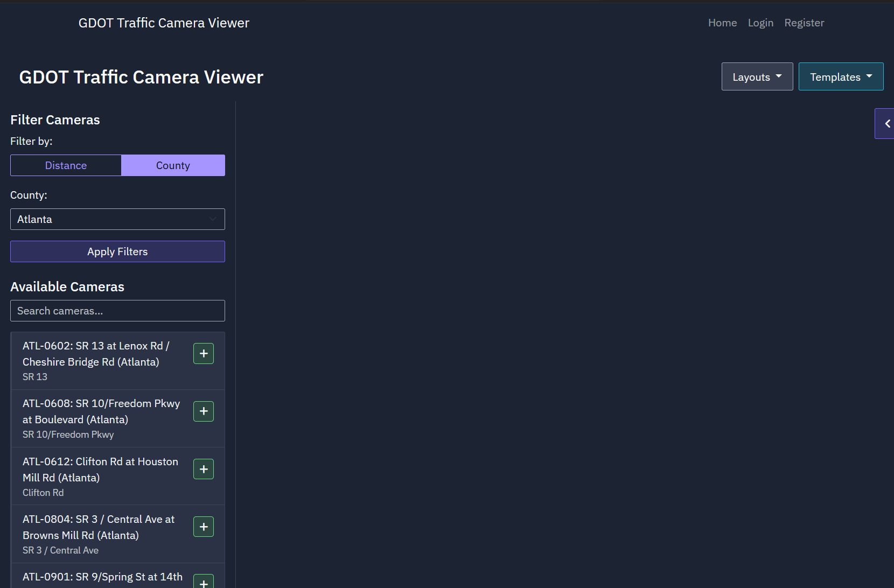Screen dimensions: 894x588
Task: Switch filter mode to Distance
Action: click(66, 165)
